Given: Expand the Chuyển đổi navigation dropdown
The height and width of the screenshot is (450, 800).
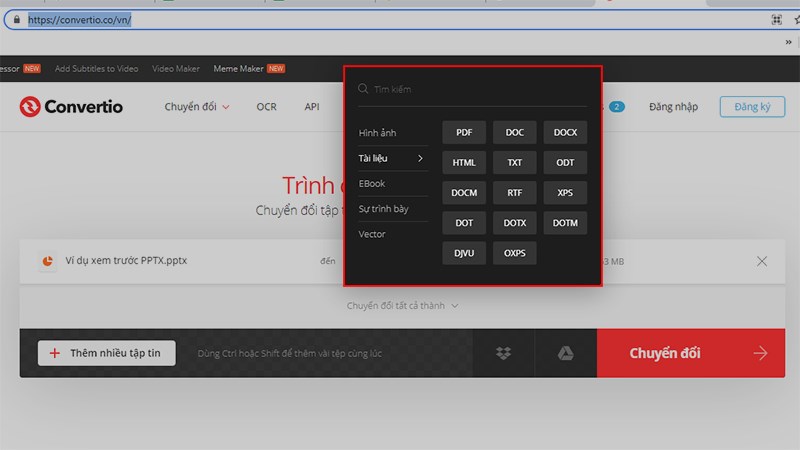Looking at the screenshot, I should pos(197,107).
